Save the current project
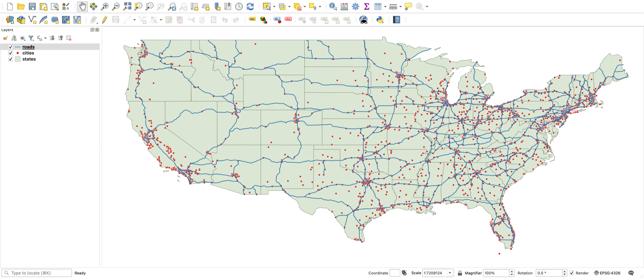Image resolution: width=644 pixels, height=278 pixels. point(32,6)
